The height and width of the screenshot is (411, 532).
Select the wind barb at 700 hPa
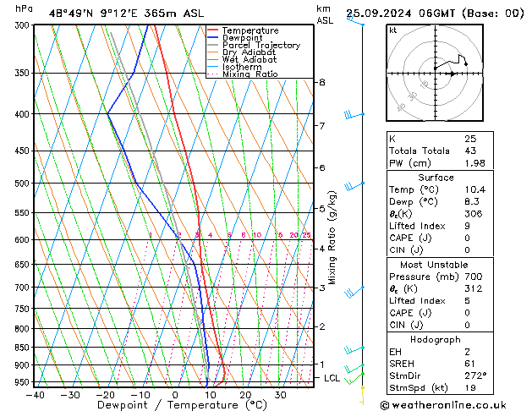(354, 290)
